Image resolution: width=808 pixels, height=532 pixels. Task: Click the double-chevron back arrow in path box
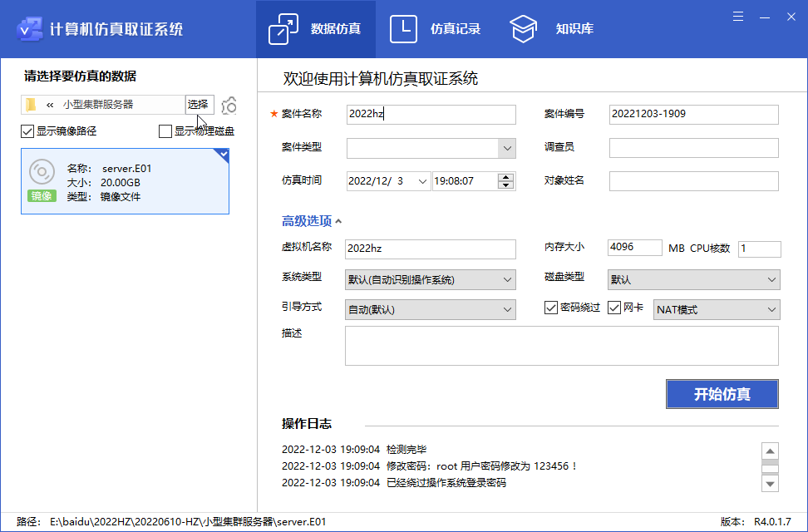click(x=50, y=105)
